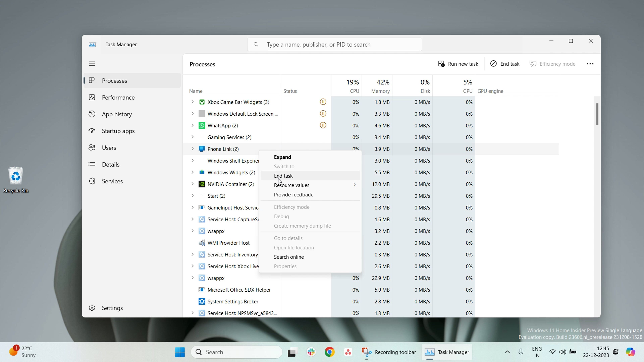Click the hamburger navigation menu icon
This screenshot has height=362, width=644.
click(92, 64)
